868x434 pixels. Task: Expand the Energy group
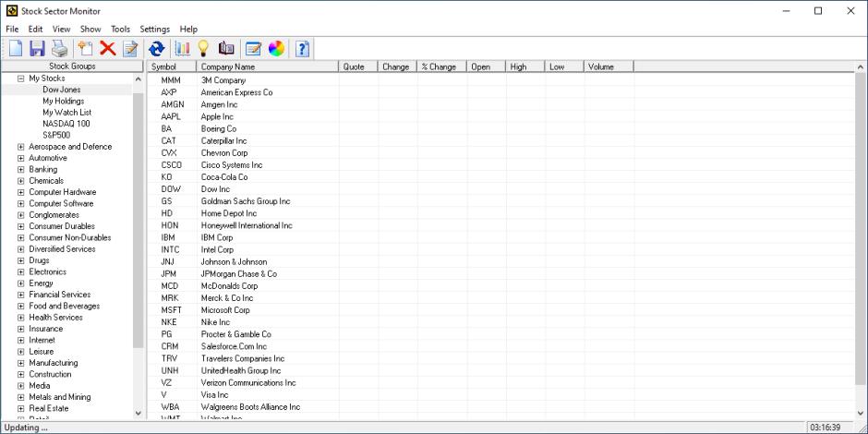[21, 283]
